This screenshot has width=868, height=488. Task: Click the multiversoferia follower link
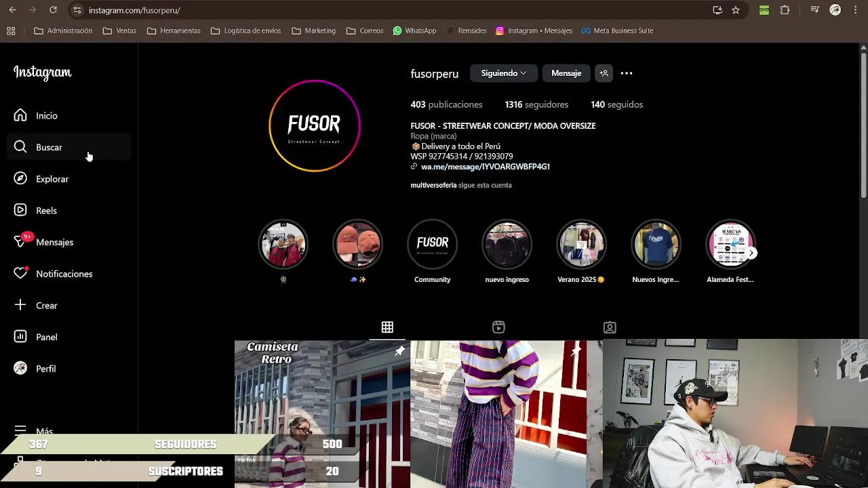tap(433, 185)
